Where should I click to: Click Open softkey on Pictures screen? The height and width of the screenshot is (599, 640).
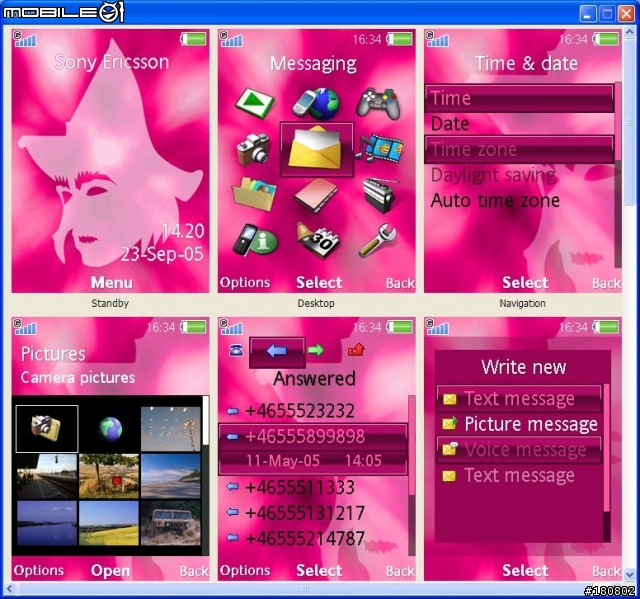coord(110,570)
